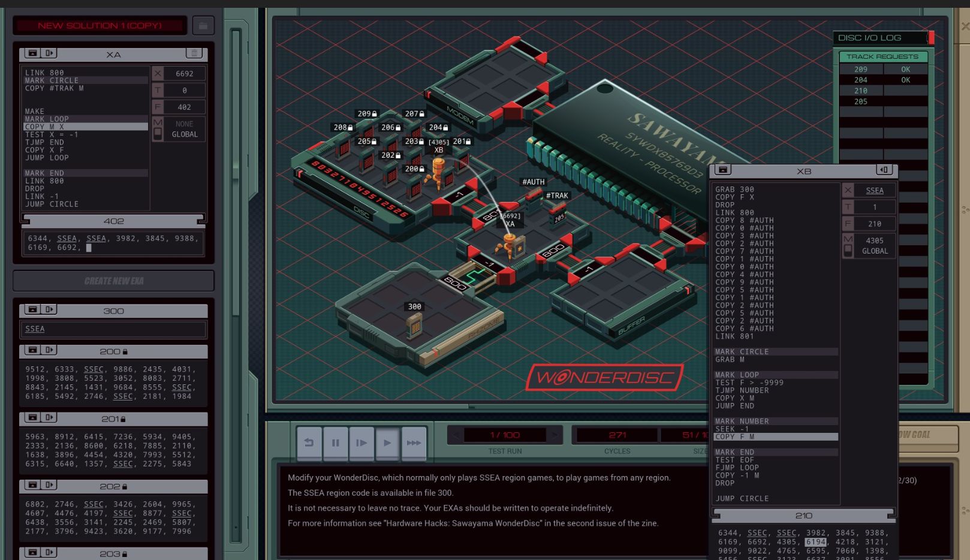Click the file 300 icon in the host

tap(414, 326)
